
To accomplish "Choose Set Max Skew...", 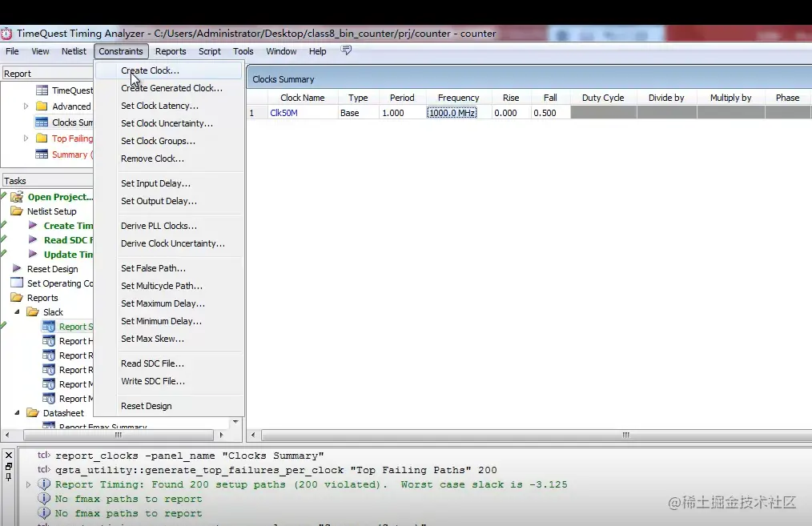I will (x=169, y=339).
